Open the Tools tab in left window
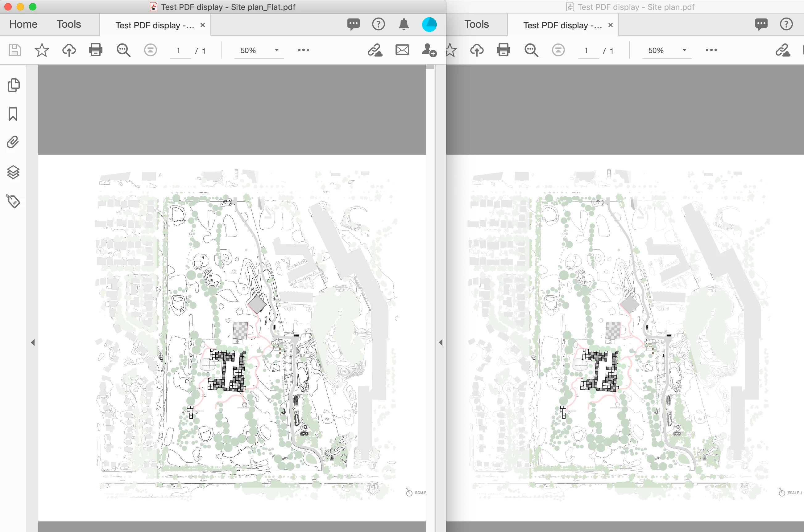This screenshot has width=804, height=532. 68,24
